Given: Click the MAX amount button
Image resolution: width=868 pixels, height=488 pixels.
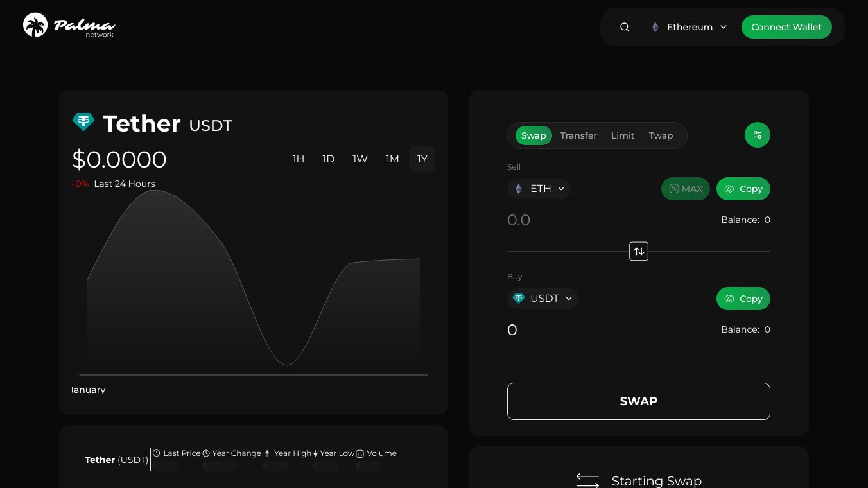Looking at the screenshot, I should click(x=686, y=189).
